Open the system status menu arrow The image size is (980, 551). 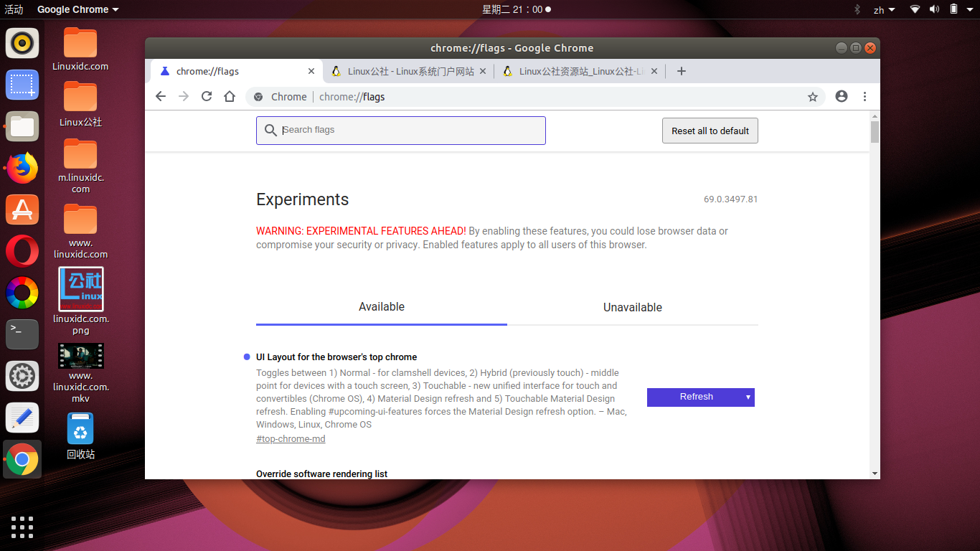971,9
